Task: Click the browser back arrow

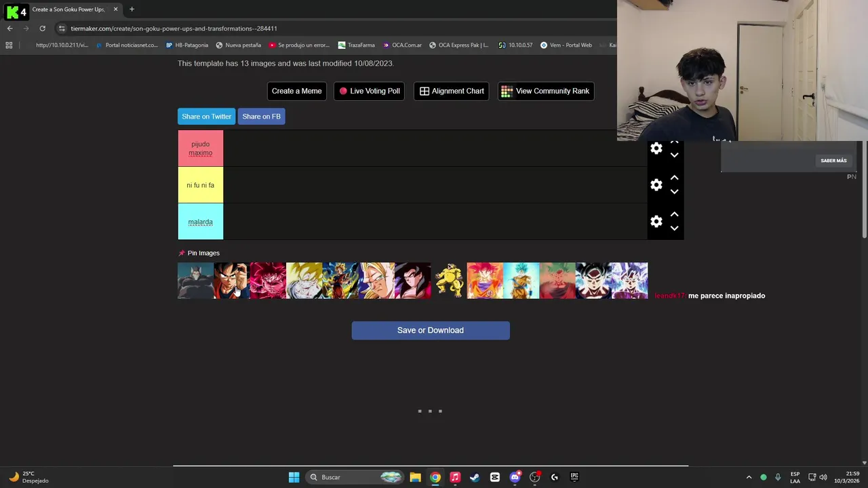Action: pos(9,28)
